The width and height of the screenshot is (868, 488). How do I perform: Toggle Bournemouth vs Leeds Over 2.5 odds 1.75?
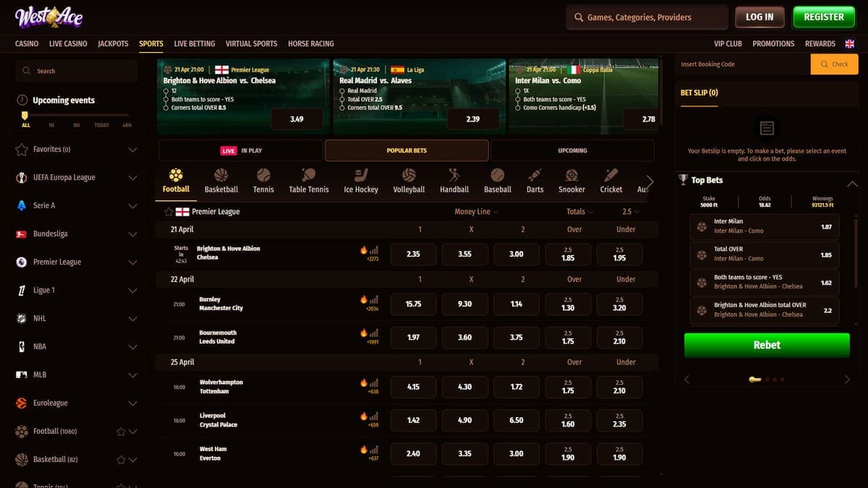tap(568, 338)
